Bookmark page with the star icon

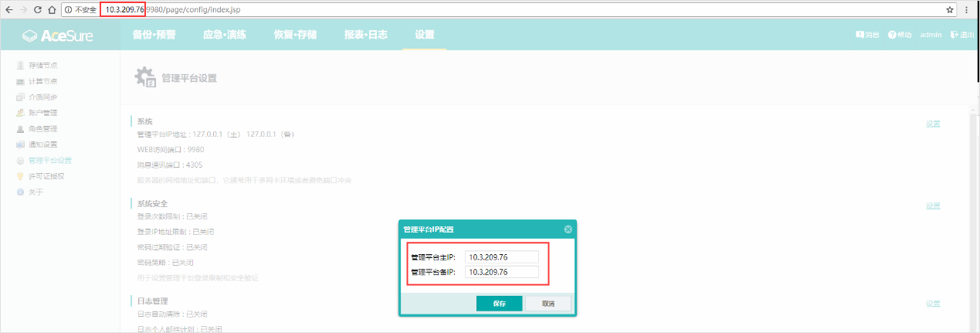(950, 9)
